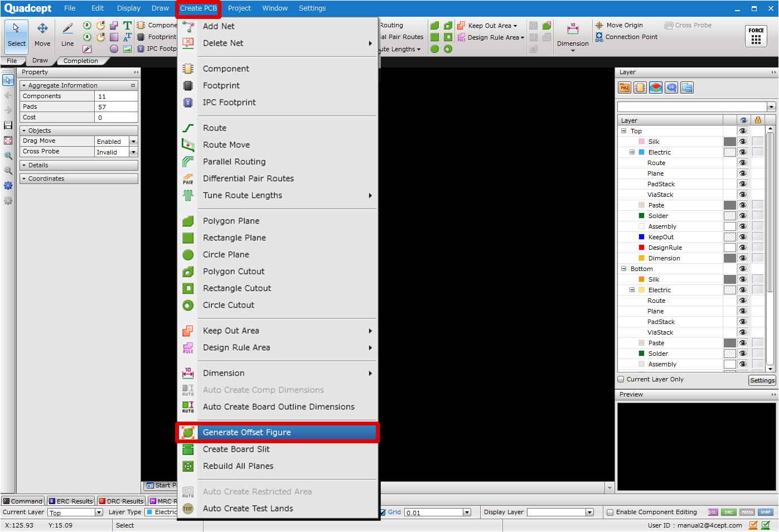This screenshot has width=779, height=532.
Task: Click the Route Move menu icon
Action: [188, 145]
